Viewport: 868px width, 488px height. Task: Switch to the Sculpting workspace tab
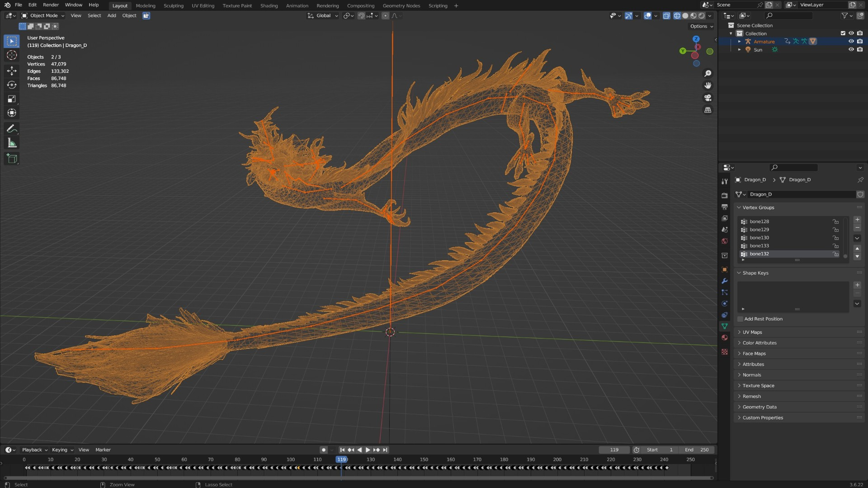coord(173,5)
